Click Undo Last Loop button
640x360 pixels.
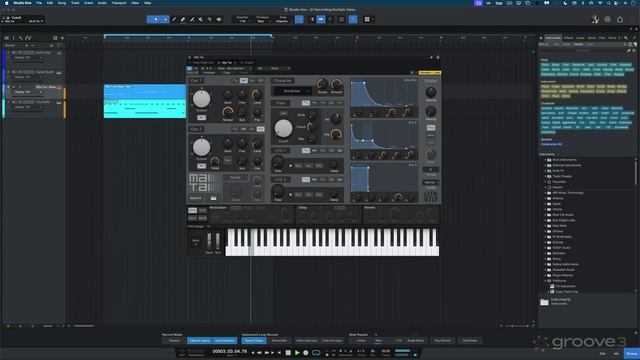[307, 340]
